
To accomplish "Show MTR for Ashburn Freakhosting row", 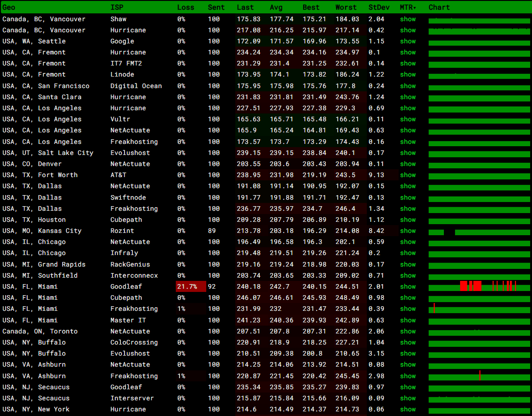I will click(408, 376).
